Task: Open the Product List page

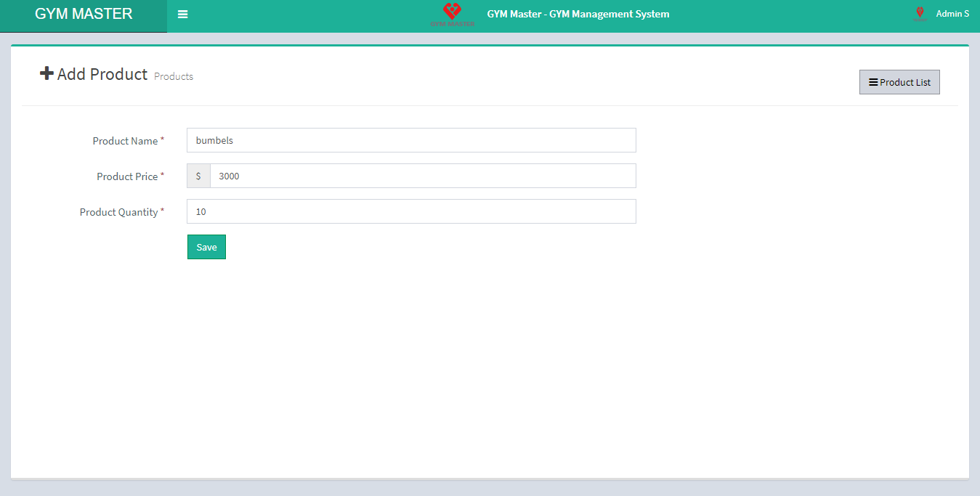Action: tap(899, 83)
